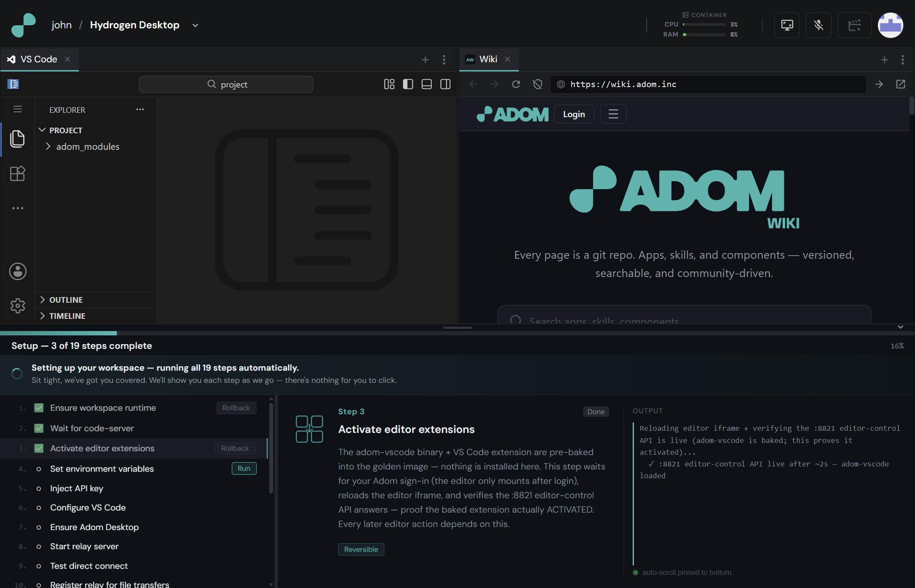Expand the adom_modules folder

pos(96,147)
